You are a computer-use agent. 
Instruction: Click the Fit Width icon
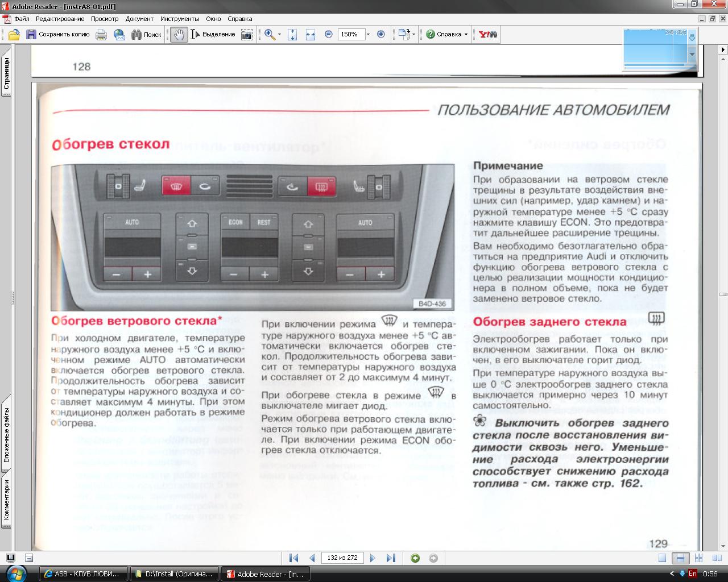311,35
